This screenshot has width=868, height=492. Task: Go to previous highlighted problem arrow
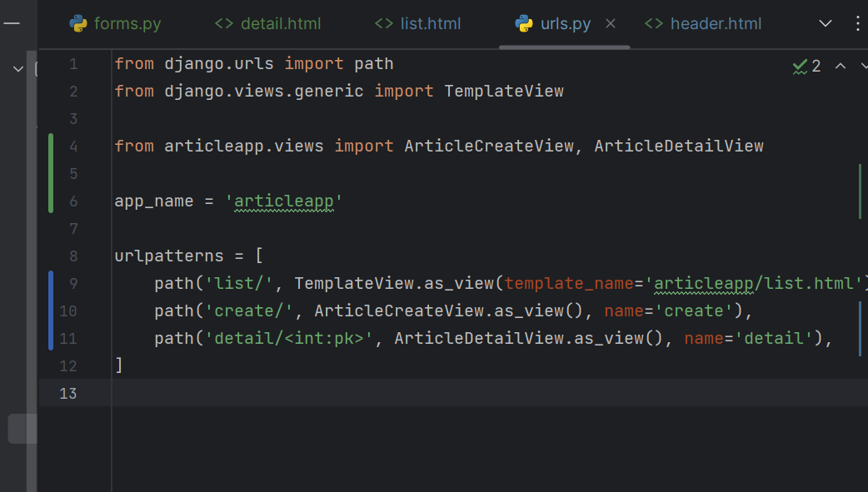[841, 66]
